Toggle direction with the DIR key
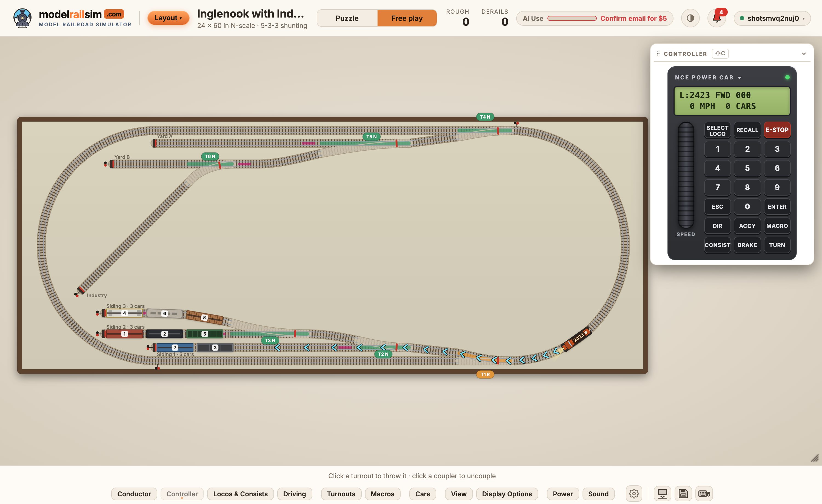Image resolution: width=822 pixels, height=504 pixels. click(x=717, y=226)
